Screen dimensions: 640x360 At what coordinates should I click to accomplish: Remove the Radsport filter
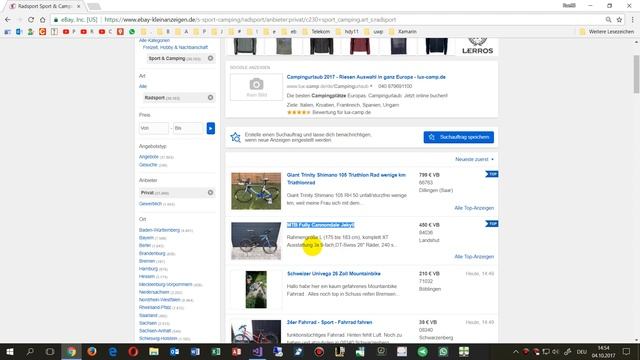(211, 98)
